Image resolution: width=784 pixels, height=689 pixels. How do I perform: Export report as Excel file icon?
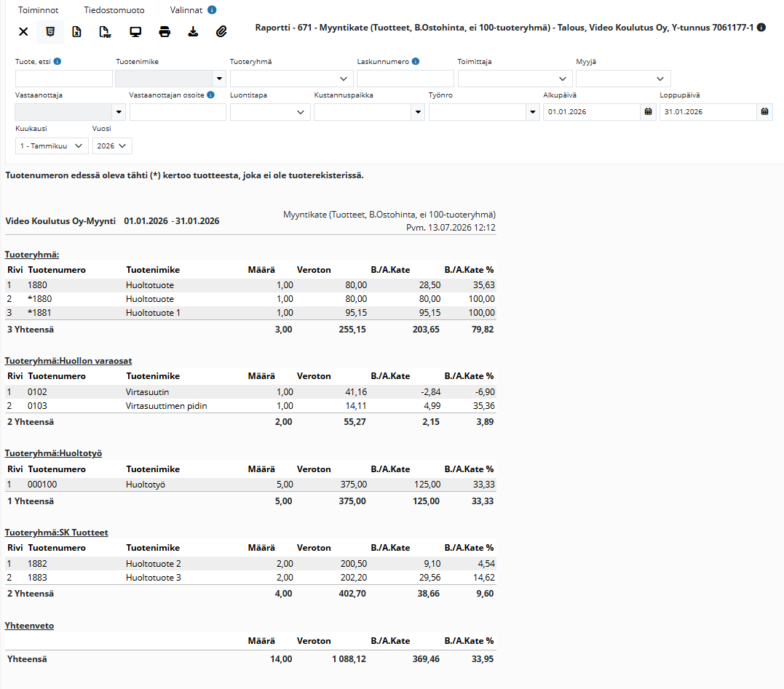click(x=76, y=32)
